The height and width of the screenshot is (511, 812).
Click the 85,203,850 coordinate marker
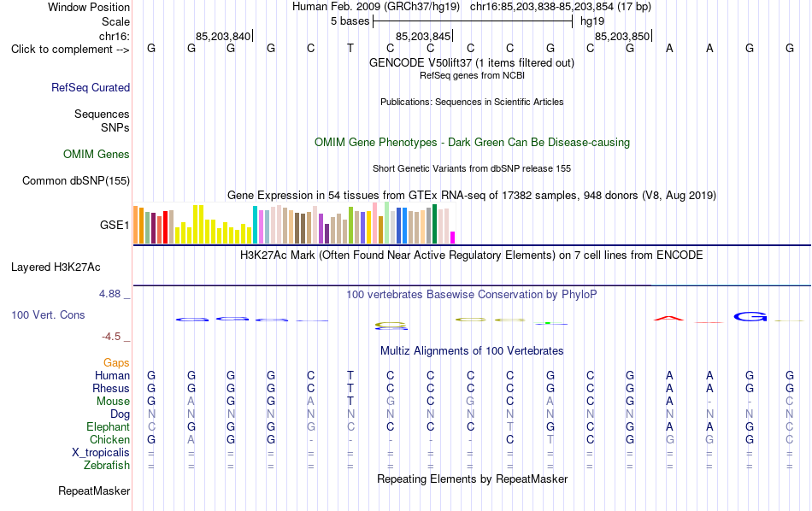(x=622, y=36)
